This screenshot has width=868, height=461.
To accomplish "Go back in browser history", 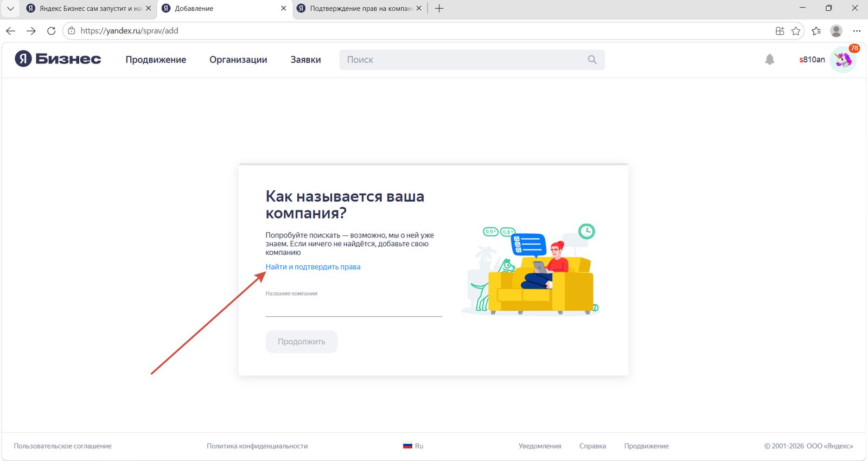I will pos(10,31).
